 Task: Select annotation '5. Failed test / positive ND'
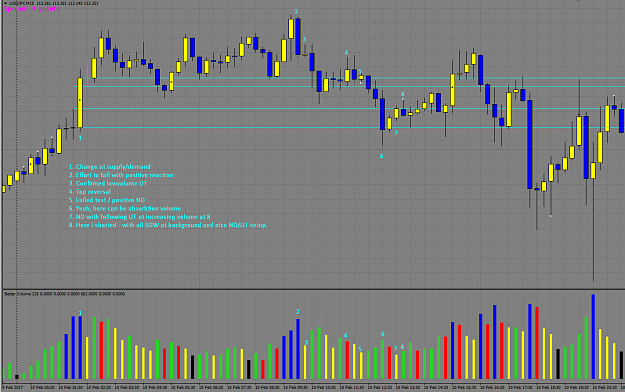[107, 200]
